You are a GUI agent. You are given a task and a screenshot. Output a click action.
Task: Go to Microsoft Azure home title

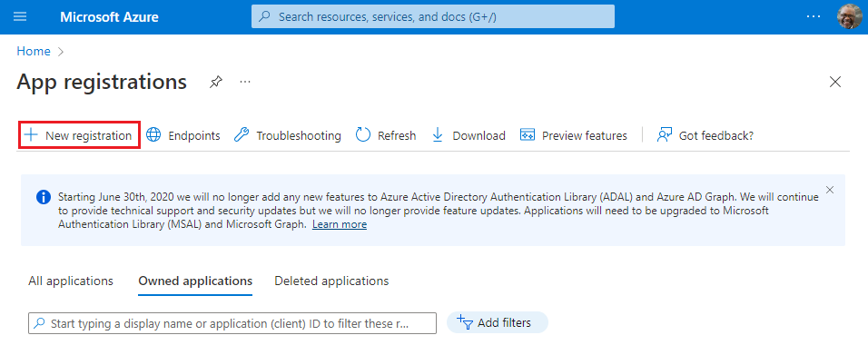coord(109,16)
